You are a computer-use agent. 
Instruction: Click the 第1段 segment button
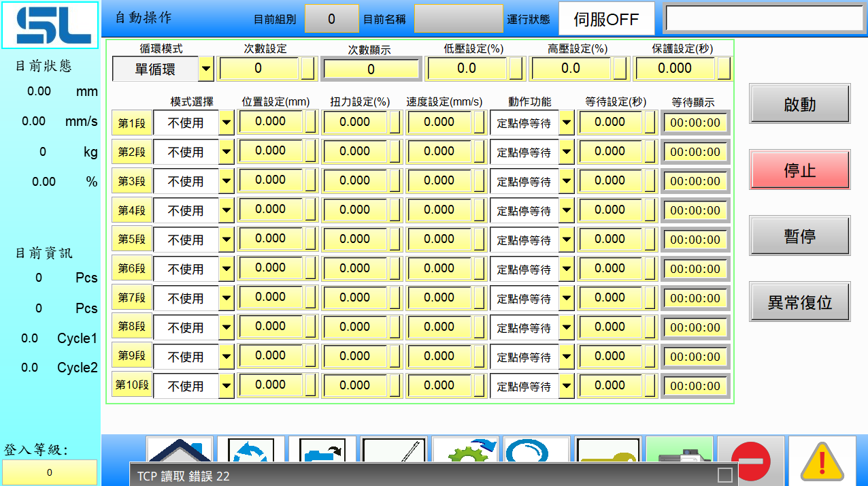pos(132,123)
